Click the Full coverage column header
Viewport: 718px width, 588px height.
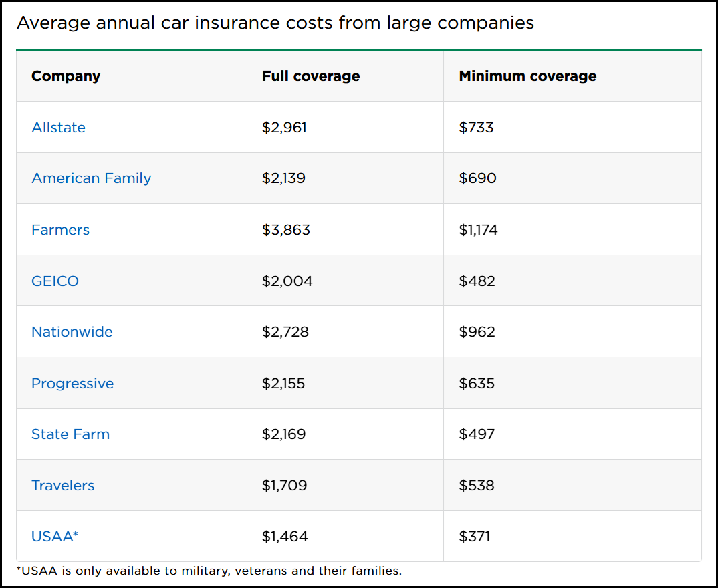[311, 76]
